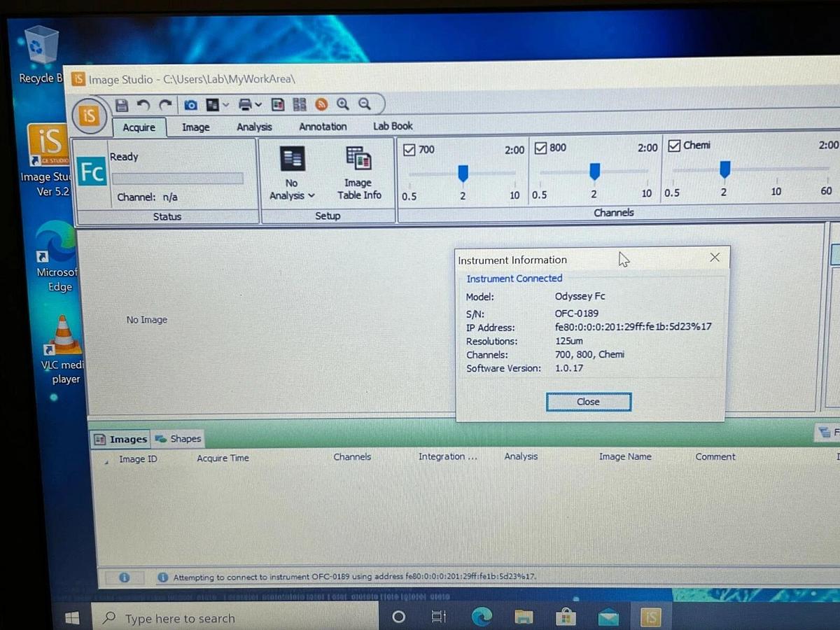
Task: Click the printer icon
Action: [x=246, y=104]
